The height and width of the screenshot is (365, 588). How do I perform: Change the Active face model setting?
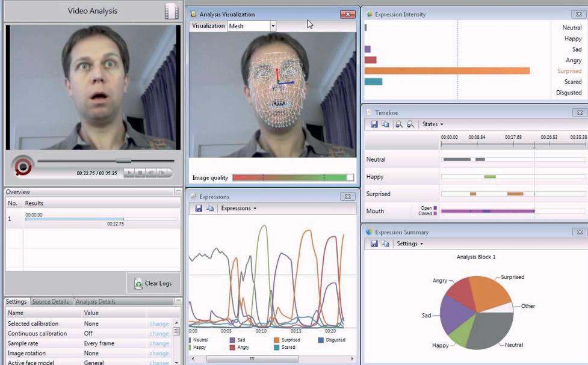159,363
